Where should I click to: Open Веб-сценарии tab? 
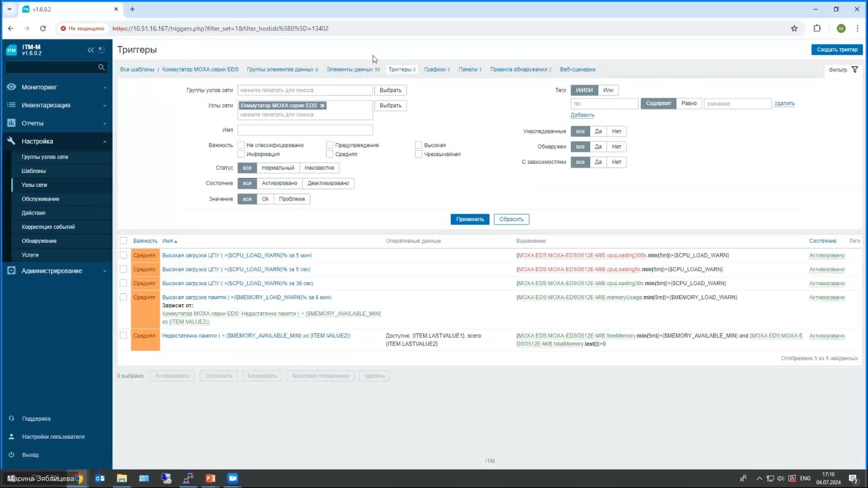(x=578, y=69)
